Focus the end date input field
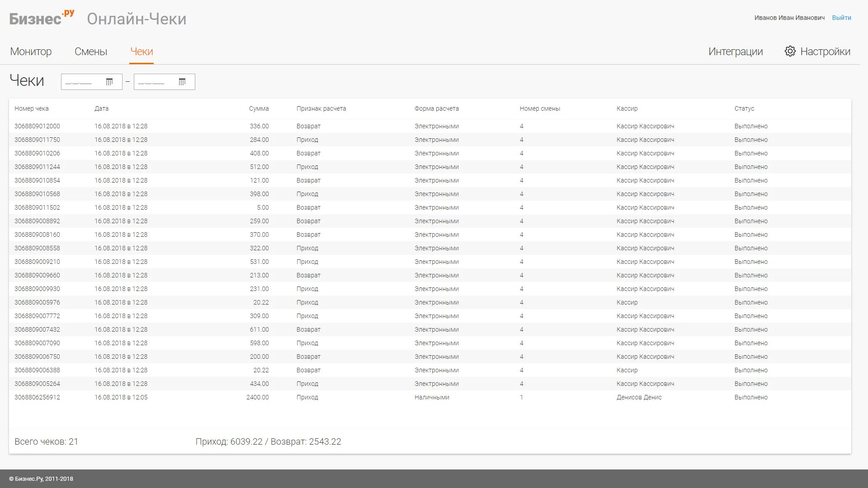 pyautogui.click(x=165, y=82)
